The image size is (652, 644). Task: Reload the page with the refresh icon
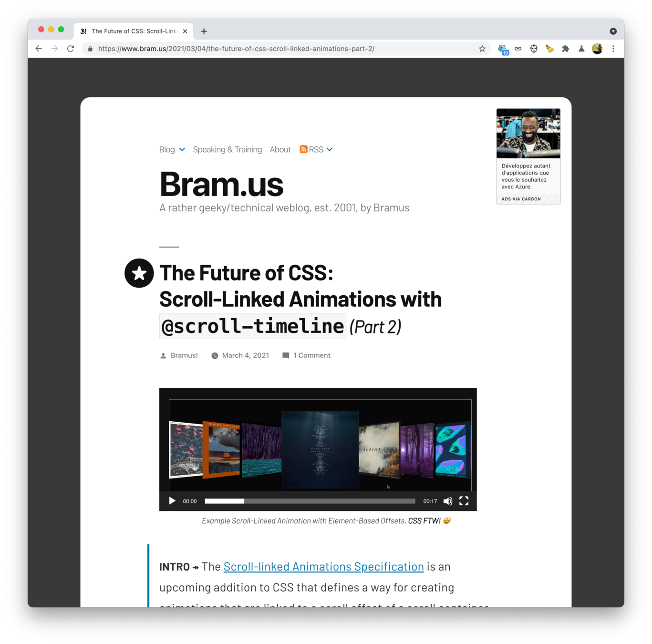click(x=71, y=49)
